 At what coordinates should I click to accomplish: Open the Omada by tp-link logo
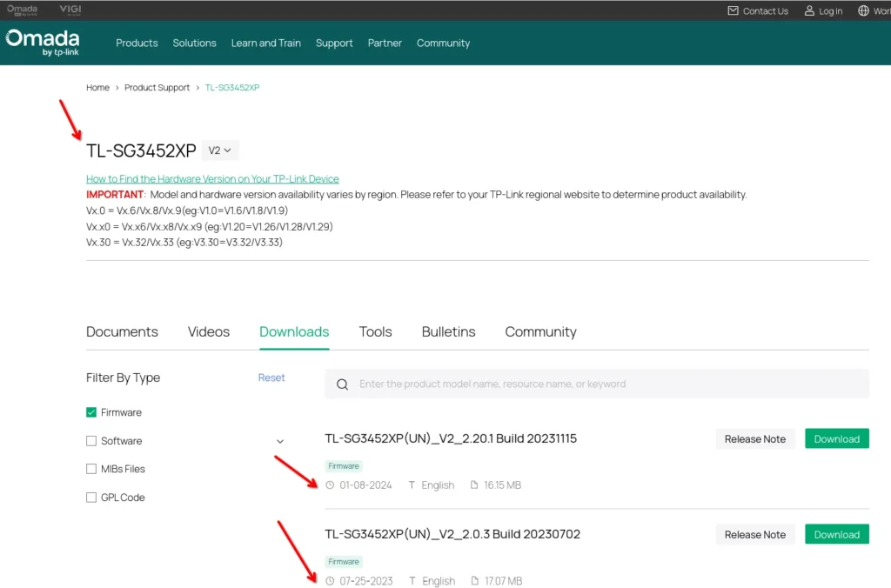(x=43, y=43)
